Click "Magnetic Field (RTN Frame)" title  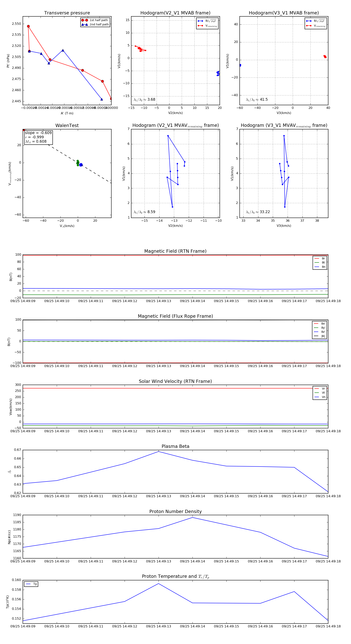tap(175, 251)
